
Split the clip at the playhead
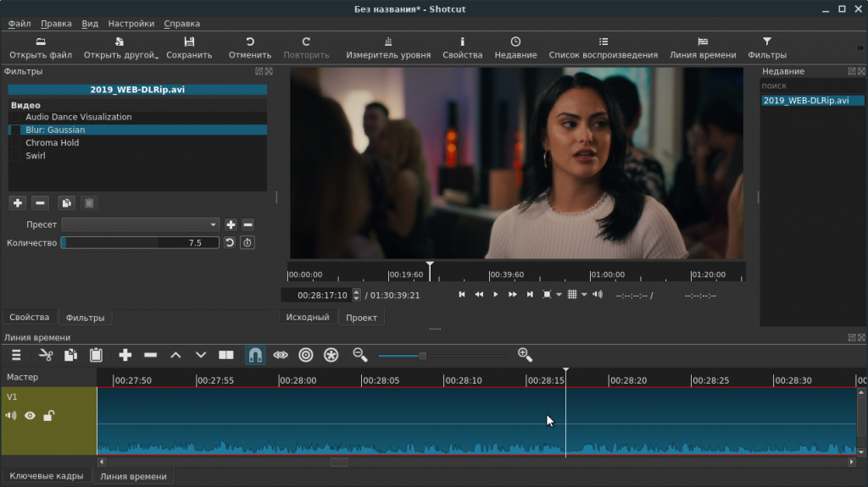coord(226,355)
